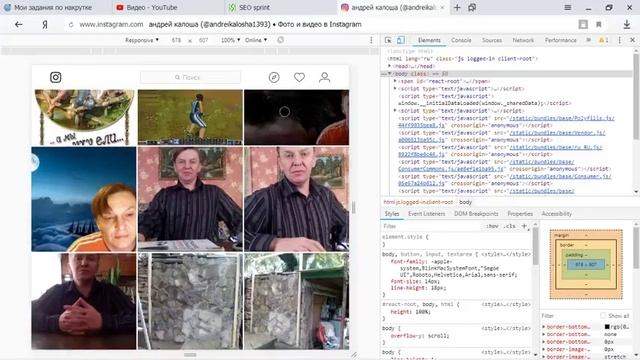Expand the first border-bottom computed property
The image size is (640, 360).
click(544, 327)
